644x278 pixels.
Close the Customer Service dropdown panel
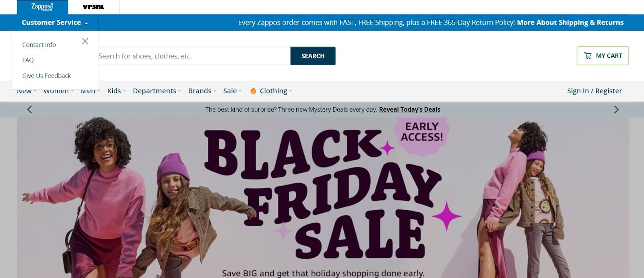85,41
